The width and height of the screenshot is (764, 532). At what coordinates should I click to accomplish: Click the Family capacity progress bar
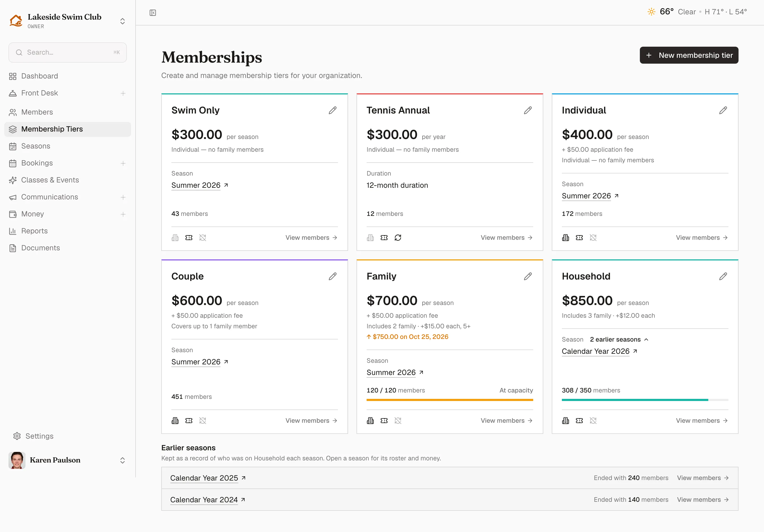point(450,400)
